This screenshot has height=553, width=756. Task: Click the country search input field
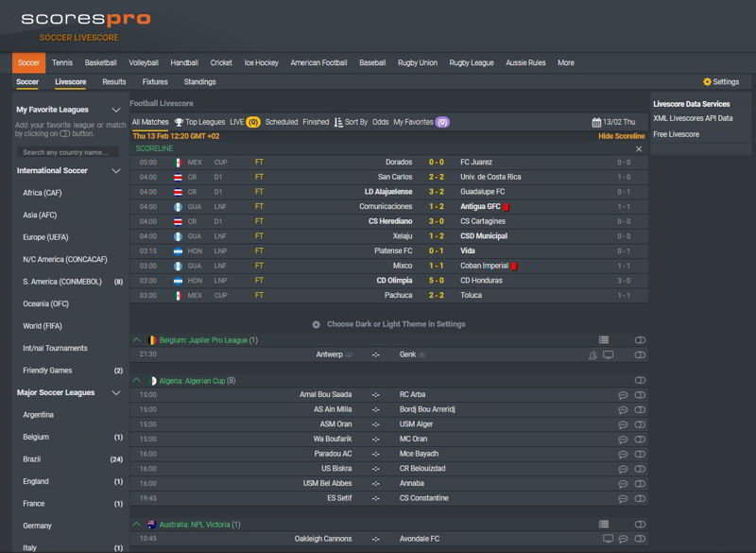[x=70, y=152]
